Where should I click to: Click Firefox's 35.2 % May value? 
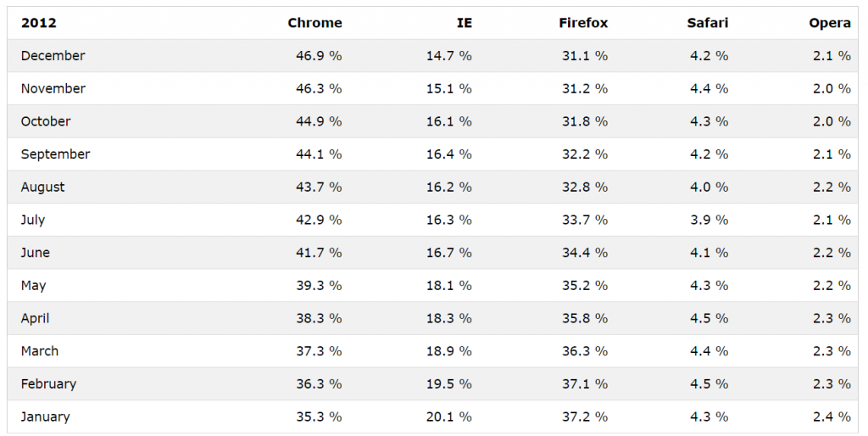point(585,285)
